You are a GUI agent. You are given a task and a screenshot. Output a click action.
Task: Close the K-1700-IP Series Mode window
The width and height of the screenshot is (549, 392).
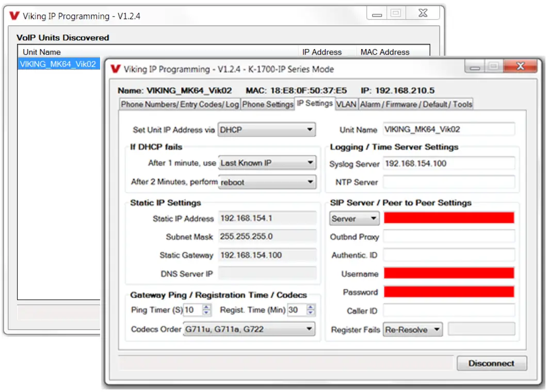click(x=520, y=66)
